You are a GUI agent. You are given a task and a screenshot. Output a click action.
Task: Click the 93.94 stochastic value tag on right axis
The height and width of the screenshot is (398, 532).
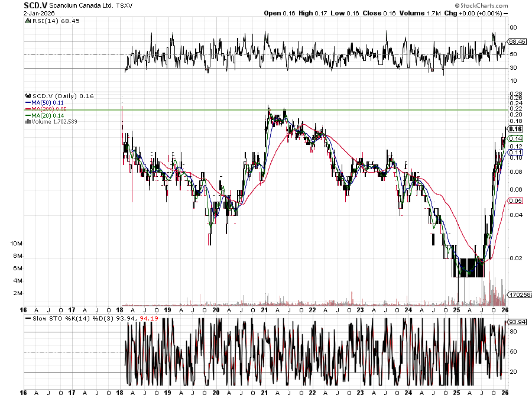[518, 322]
